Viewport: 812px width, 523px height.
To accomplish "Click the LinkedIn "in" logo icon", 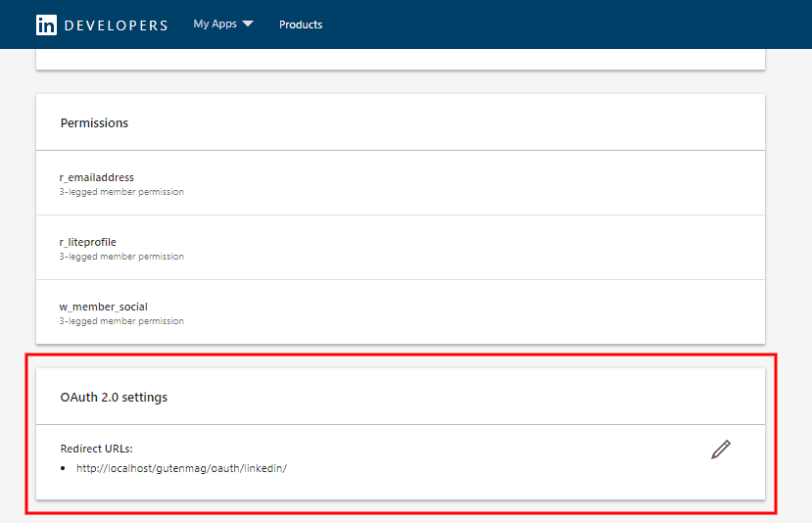I will click(46, 25).
